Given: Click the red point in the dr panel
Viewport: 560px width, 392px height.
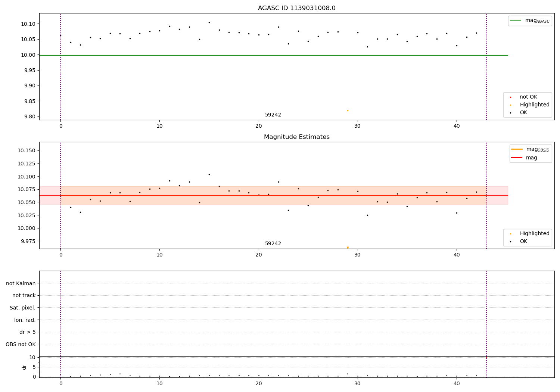Looking at the screenshot, I should click(486, 358).
